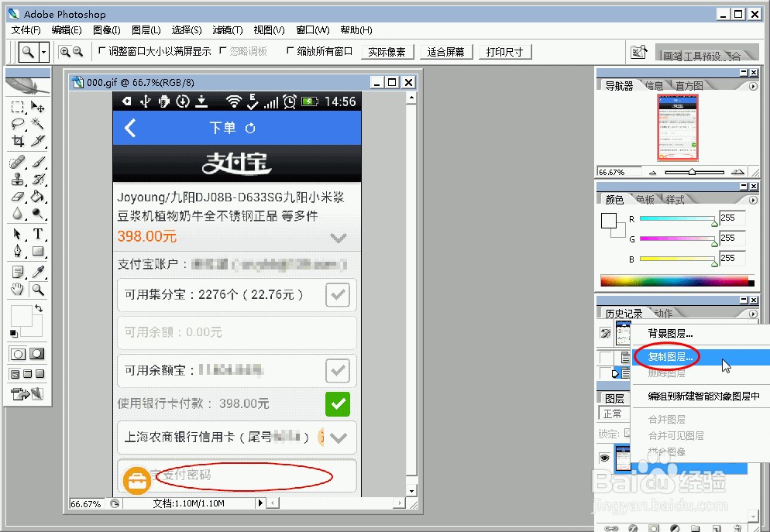
Task: Select the Type tool
Action: click(x=38, y=234)
